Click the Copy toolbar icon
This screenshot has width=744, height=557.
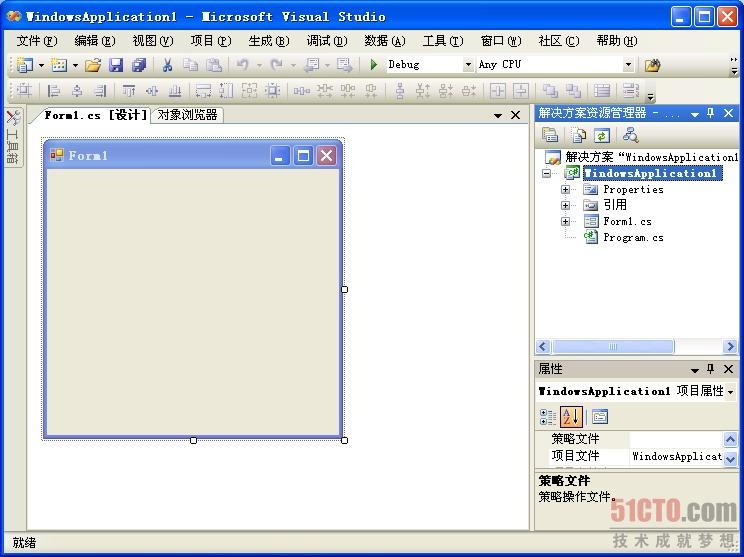191,65
